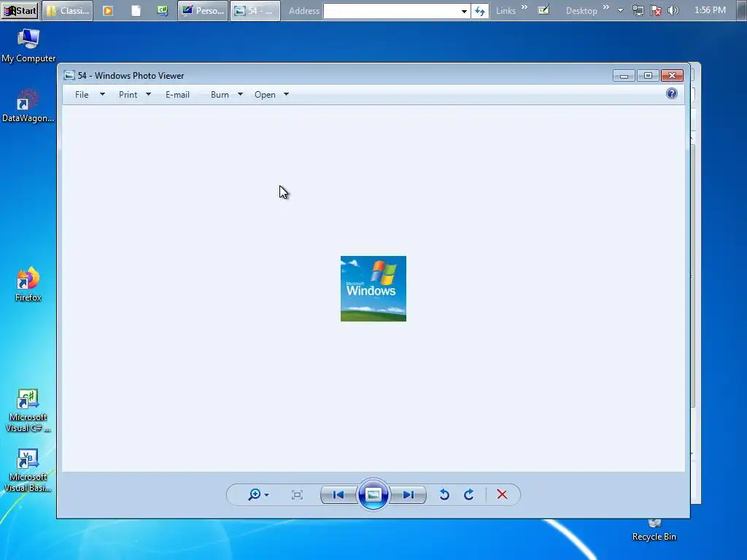
Task: Open the Burn menu
Action: [220, 95]
